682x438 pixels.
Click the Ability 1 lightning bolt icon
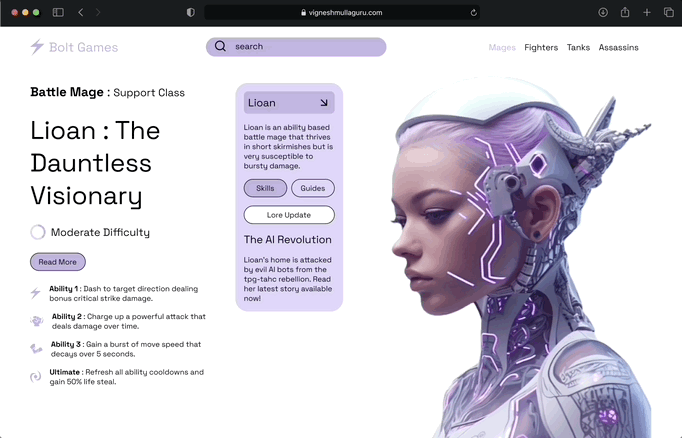pos(36,293)
